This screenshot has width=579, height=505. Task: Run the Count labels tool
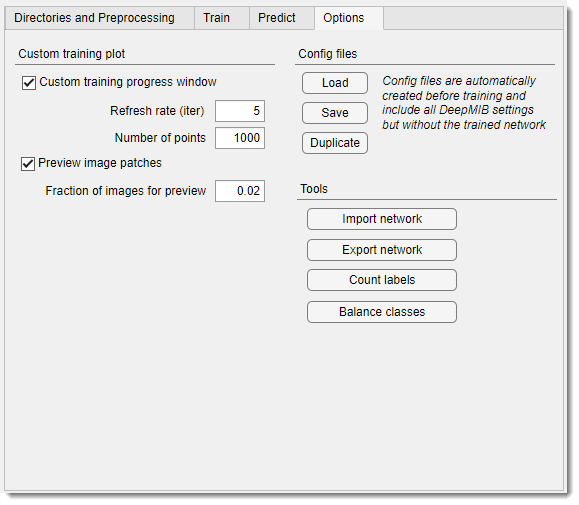point(382,280)
